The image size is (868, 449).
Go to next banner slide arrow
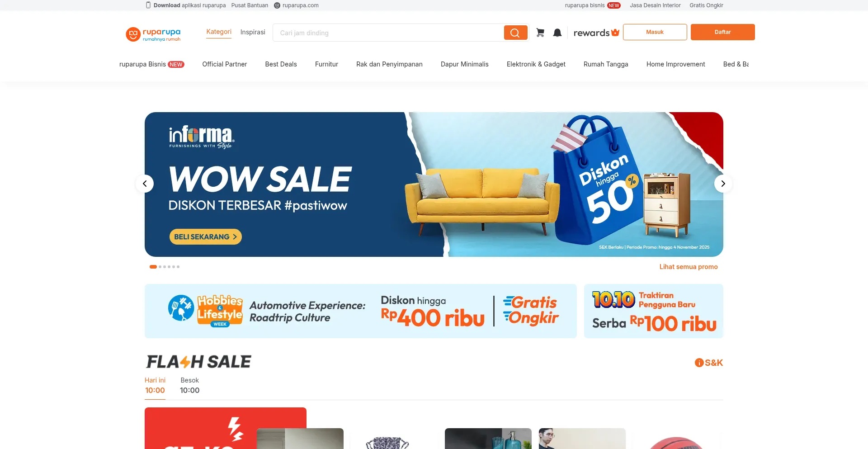click(723, 184)
